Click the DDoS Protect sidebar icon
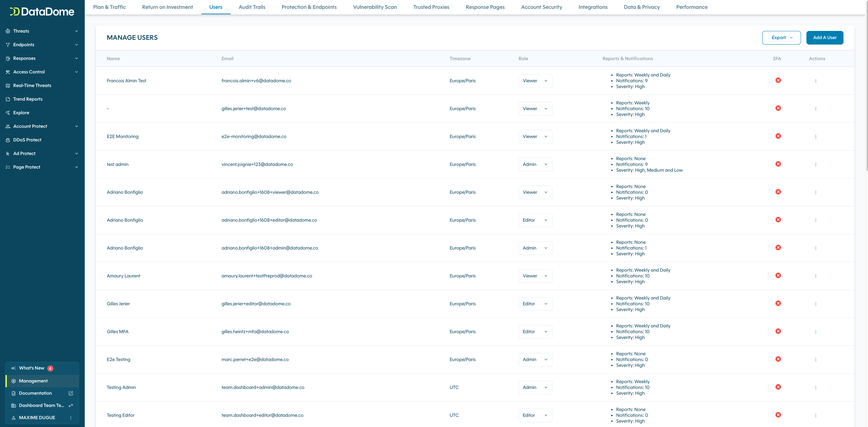The width and height of the screenshot is (868, 427). [x=8, y=140]
